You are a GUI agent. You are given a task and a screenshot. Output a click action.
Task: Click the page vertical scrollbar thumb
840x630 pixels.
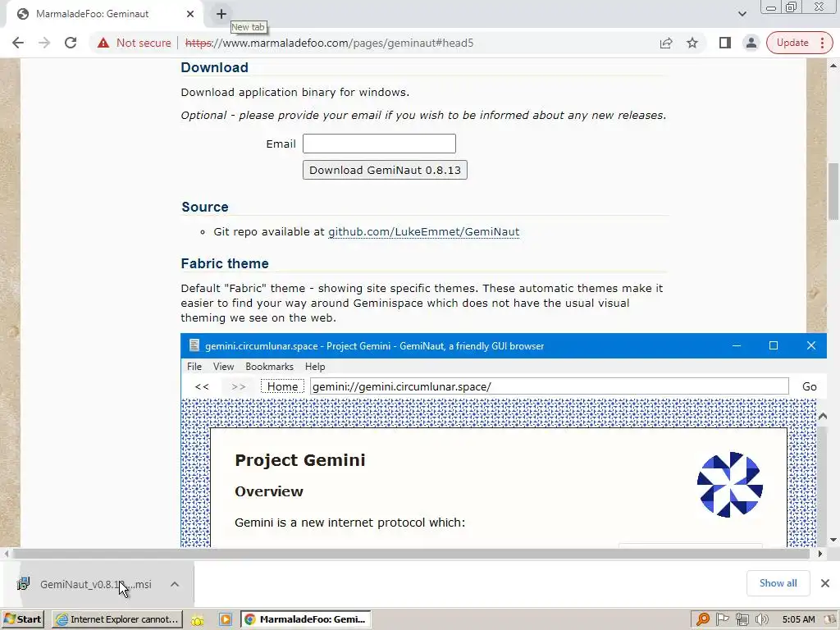click(x=833, y=190)
